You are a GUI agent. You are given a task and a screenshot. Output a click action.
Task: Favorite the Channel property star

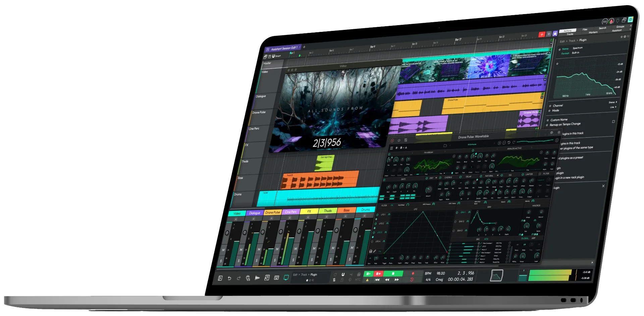tap(550, 106)
